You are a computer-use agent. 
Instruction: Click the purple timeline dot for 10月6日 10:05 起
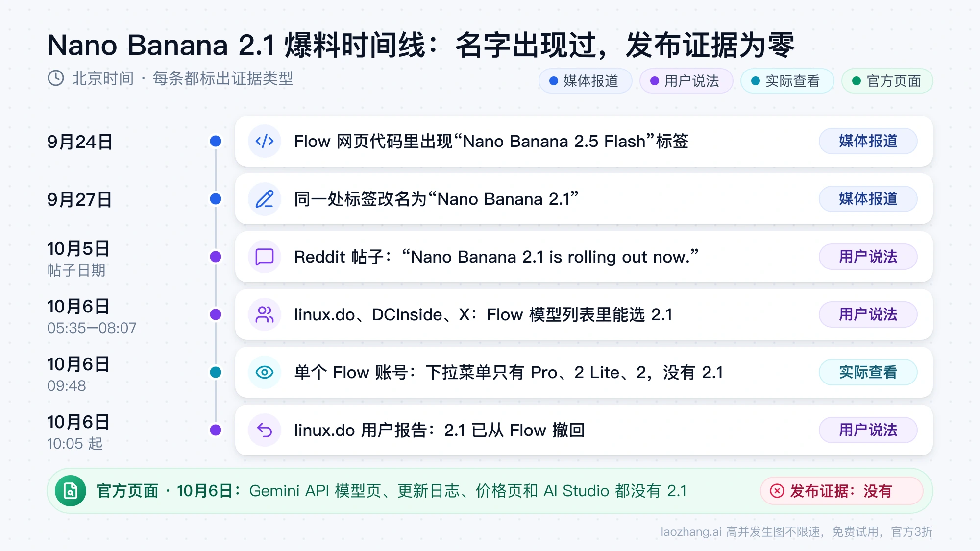(x=216, y=430)
